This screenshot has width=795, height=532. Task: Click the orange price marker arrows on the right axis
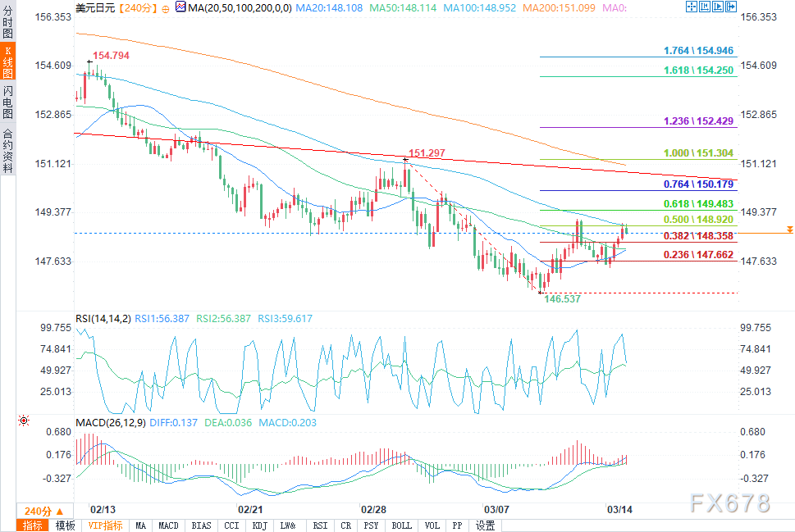tap(789, 230)
